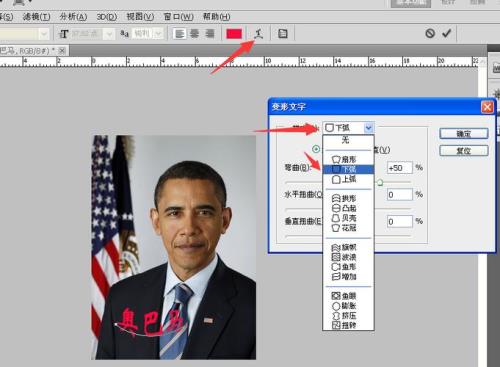Select 上弧 warp style

(x=348, y=179)
